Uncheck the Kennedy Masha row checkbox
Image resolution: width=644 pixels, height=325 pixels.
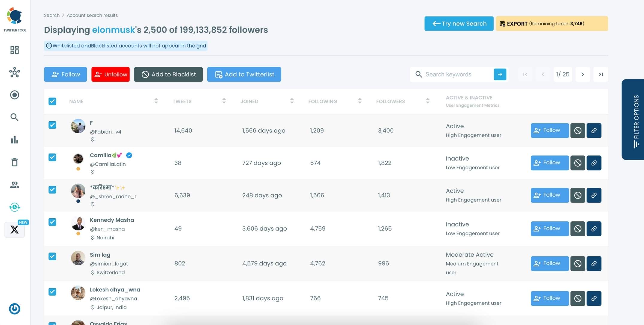point(52,222)
